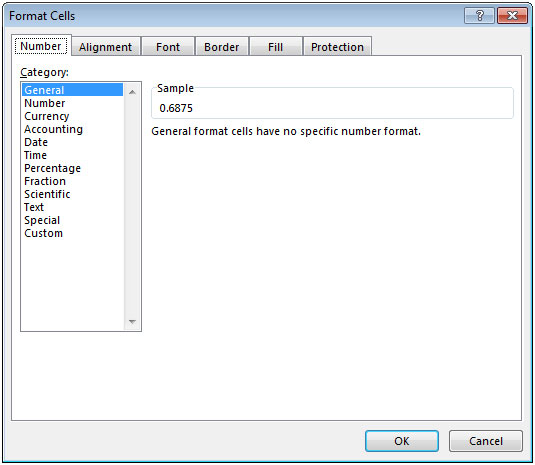Click the Cancel button

[486, 441]
